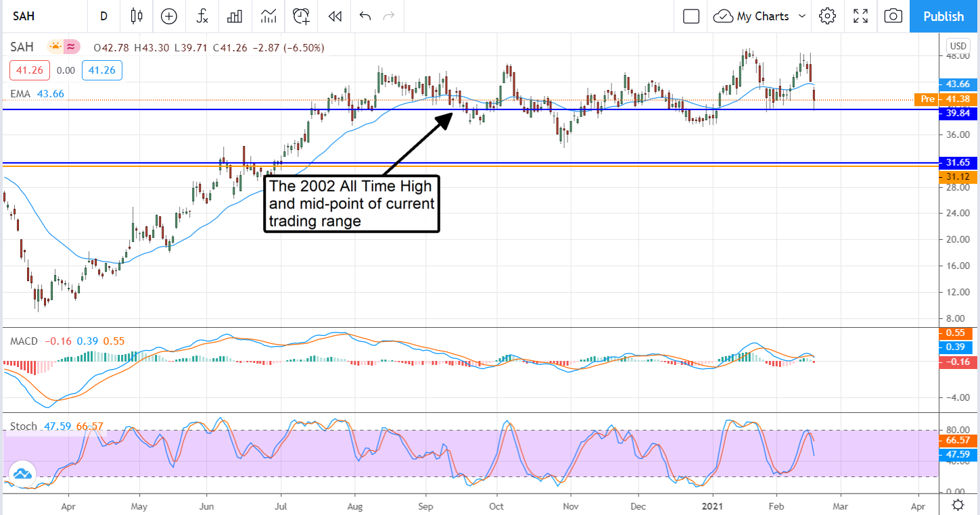Open the USD currency selector
The height and width of the screenshot is (515, 980).
tap(958, 46)
